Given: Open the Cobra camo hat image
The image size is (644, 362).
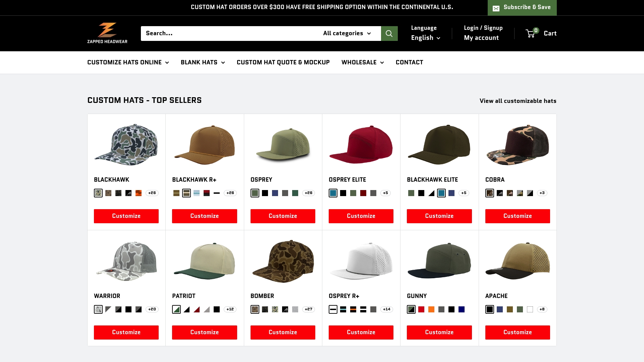Looking at the screenshot, I should [x=518, y=144].
